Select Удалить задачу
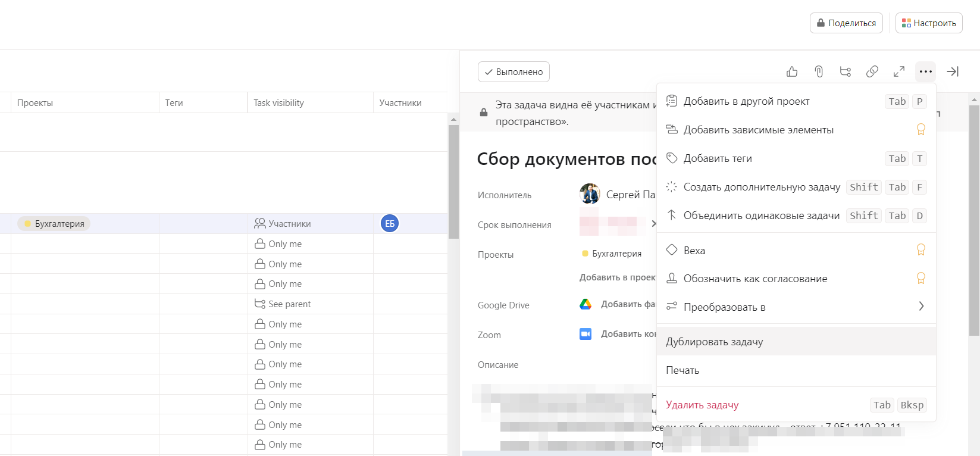 [796, 405]
